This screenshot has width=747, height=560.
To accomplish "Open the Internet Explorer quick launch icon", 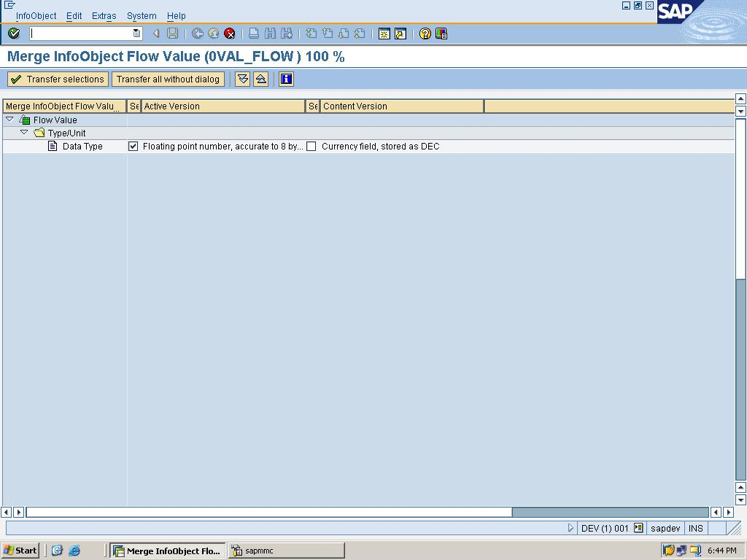I will coord(74,551).
